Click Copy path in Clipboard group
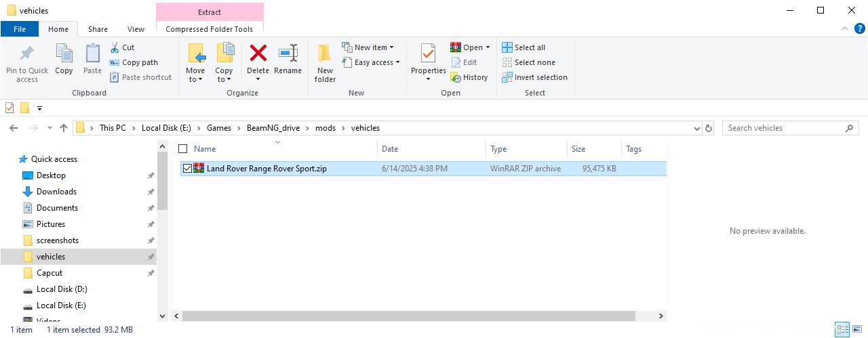This screenshot has height=338, width=868. point(134,62)
